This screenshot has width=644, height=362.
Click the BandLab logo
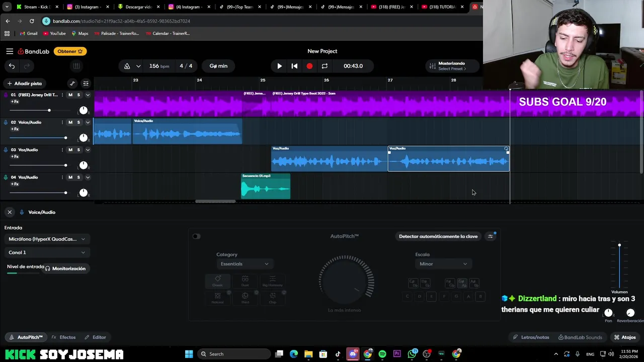[34, 51]
